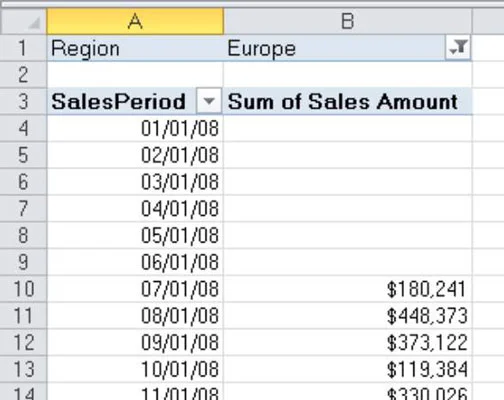This screenshot has width=504, height=400.
Task: Select column B header
Action: (x=348, y=21)
